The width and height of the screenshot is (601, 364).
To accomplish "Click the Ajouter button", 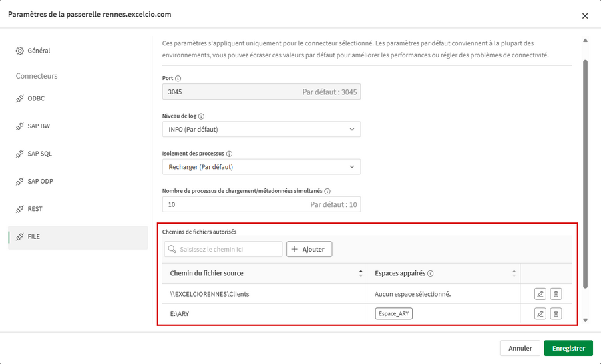I will point(309,249).
